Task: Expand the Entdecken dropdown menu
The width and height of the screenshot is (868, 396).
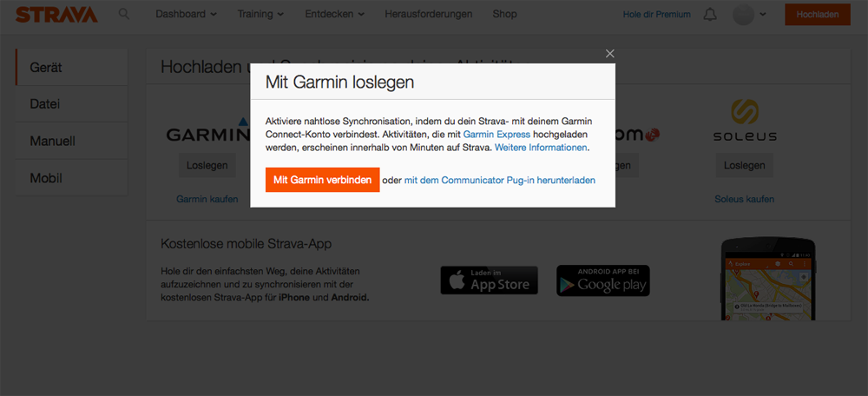Action: 334,14
